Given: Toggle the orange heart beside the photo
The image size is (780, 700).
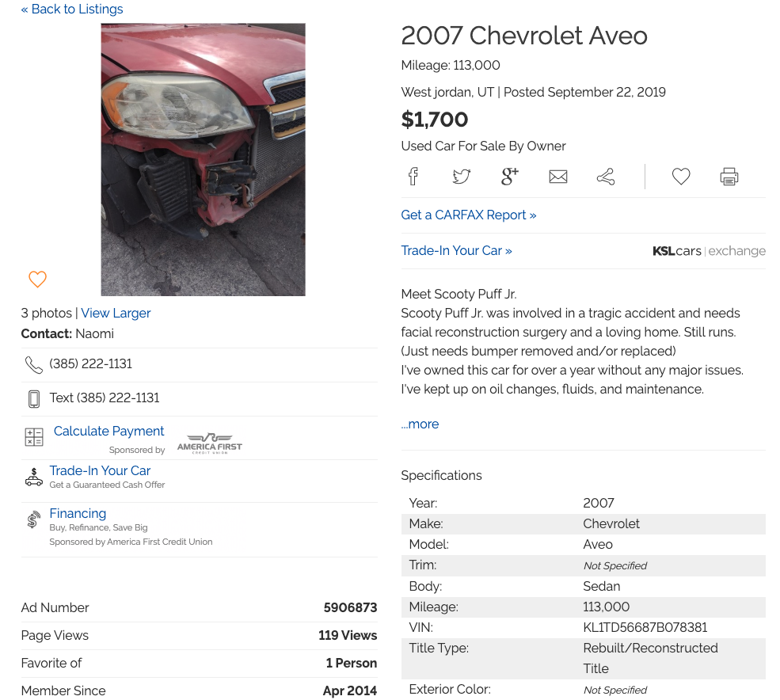Looking at the screenshot, I should pyautogui.click(x=37, y=279).
